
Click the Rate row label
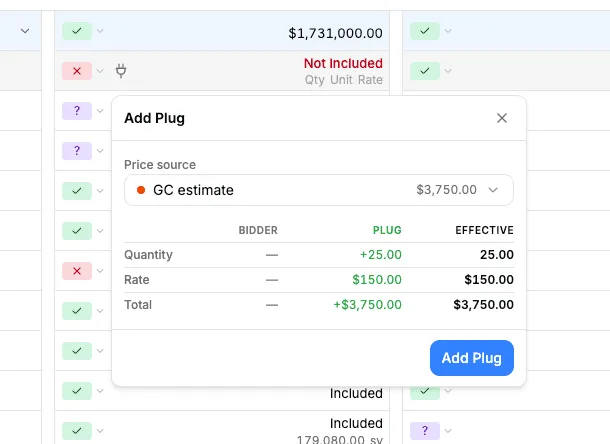coord(137,280)
